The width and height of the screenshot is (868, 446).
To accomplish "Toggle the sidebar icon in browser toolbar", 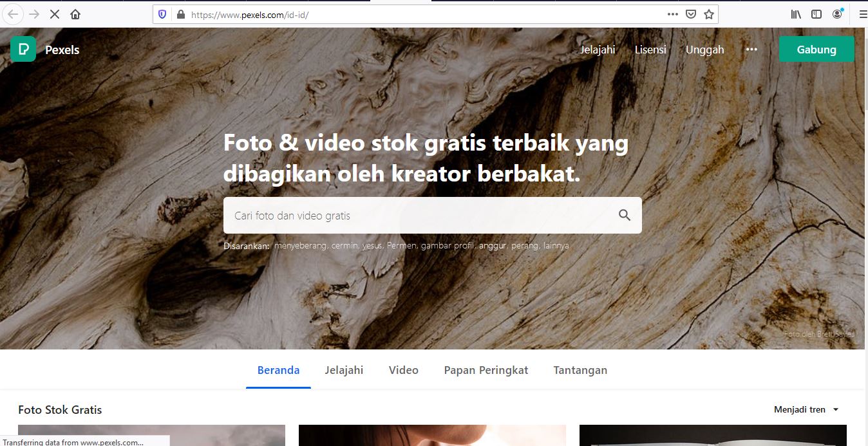I will (x=816, y=13).
